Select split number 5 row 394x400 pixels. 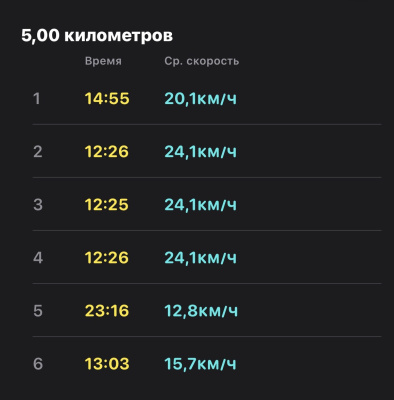207,310
